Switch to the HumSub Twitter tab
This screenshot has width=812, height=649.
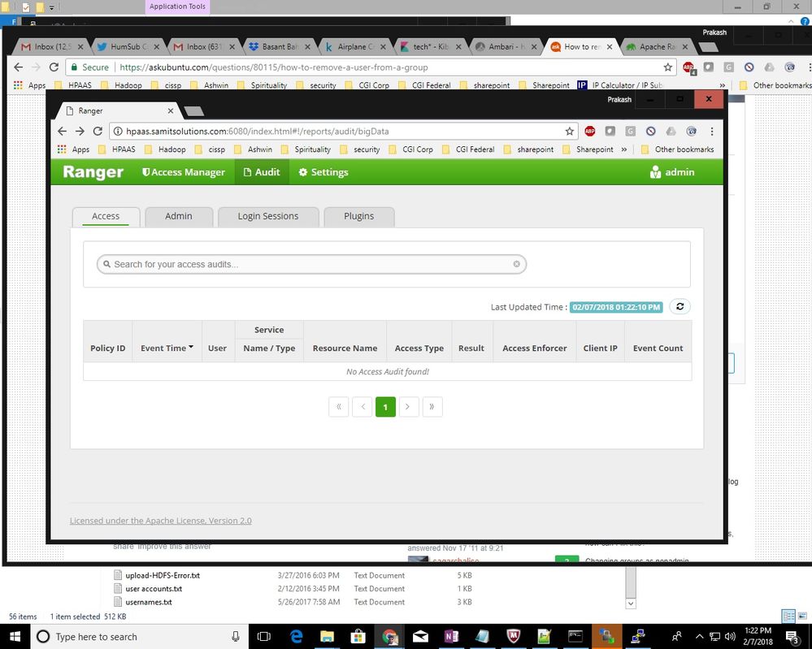(x=128, y=46)
